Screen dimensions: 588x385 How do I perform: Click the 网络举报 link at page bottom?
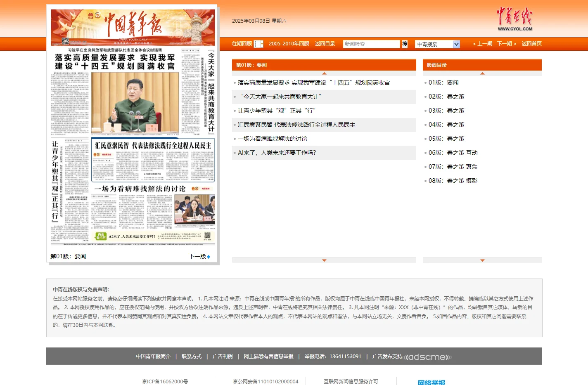(x=432, y=382)
